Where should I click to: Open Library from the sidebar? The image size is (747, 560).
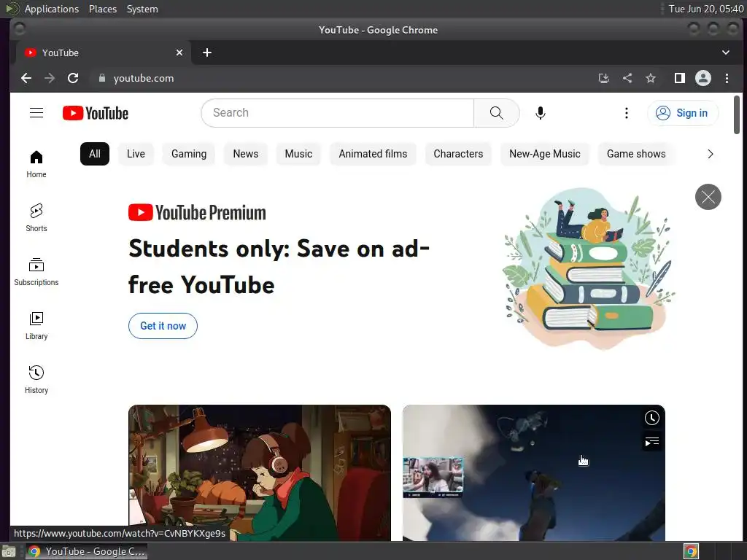[x=36, y=326]
